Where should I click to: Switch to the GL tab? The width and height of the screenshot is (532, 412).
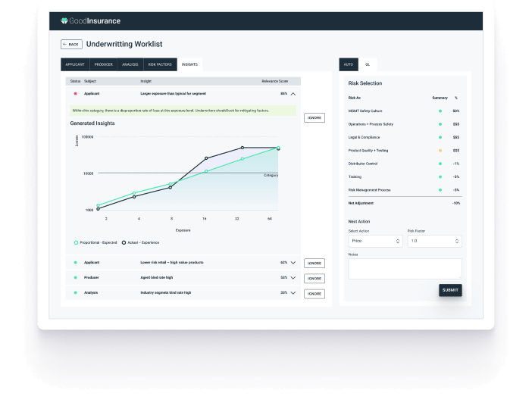pos(368,64)
